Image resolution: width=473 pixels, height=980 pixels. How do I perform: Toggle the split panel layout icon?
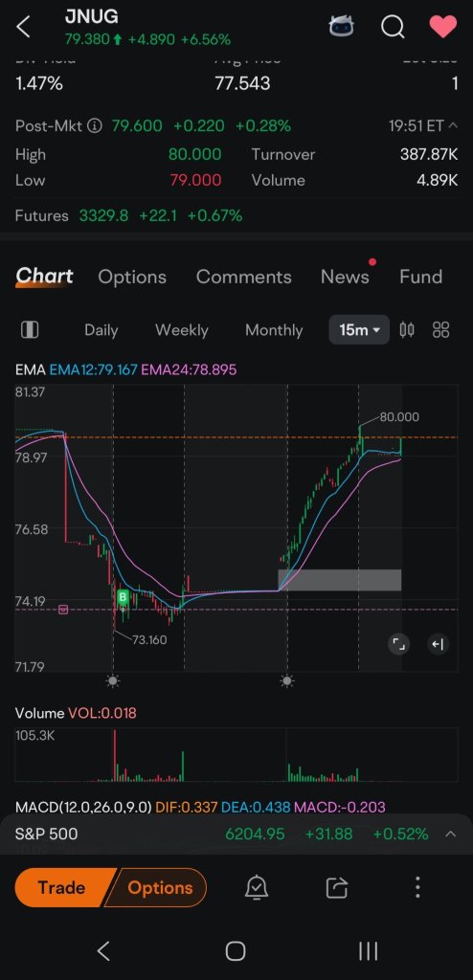coord(30,330)
